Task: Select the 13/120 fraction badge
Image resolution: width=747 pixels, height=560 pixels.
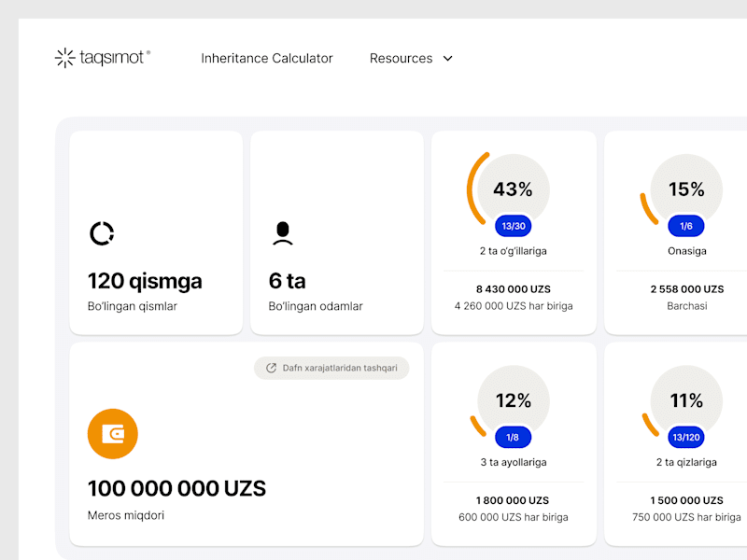Action: point(686,437)
